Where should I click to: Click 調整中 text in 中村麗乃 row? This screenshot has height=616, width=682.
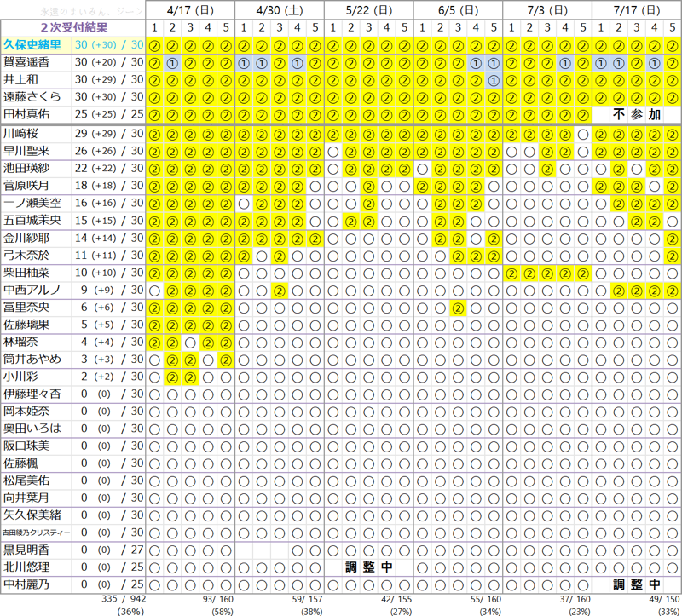coord(637,584)
